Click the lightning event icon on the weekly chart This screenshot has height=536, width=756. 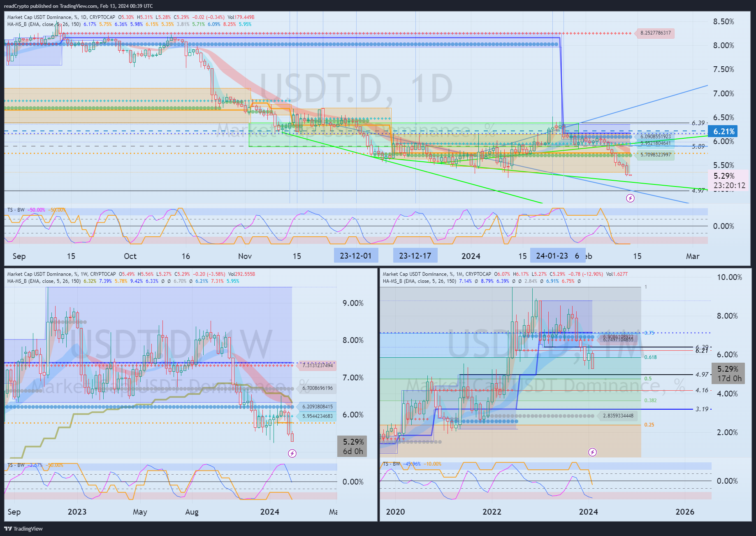(292, 454)
